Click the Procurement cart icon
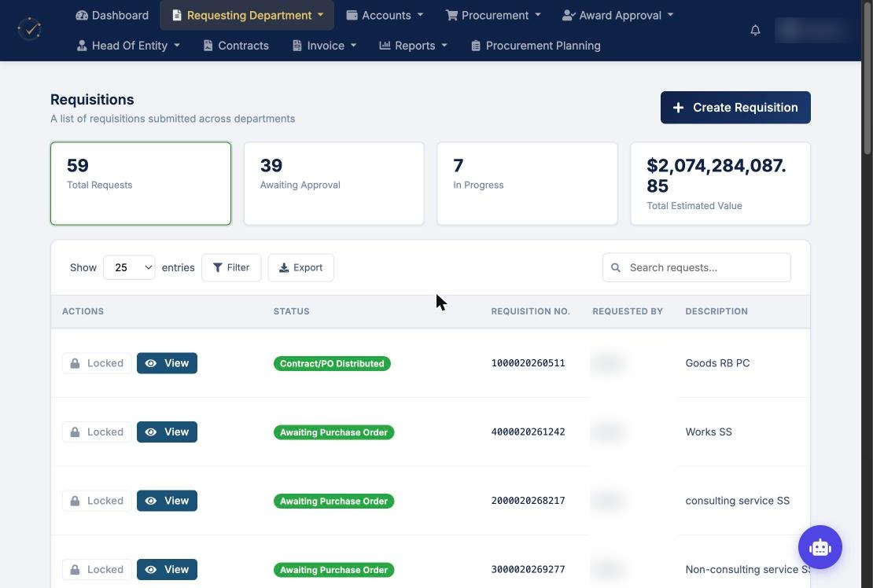The height and width of the screenshot is (588, 873). tap(451, 15)
